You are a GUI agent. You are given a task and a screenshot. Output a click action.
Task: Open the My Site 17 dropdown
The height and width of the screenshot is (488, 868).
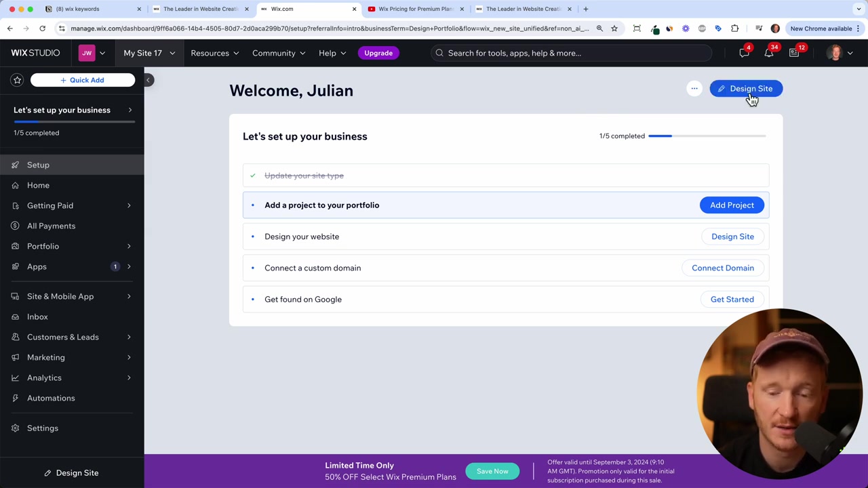tap(149, 53)
